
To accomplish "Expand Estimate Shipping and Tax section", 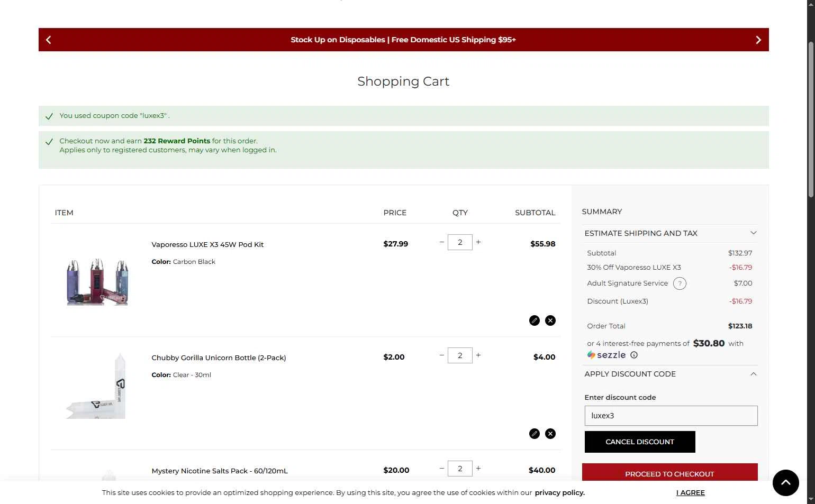I will click(x=671, y=233).
